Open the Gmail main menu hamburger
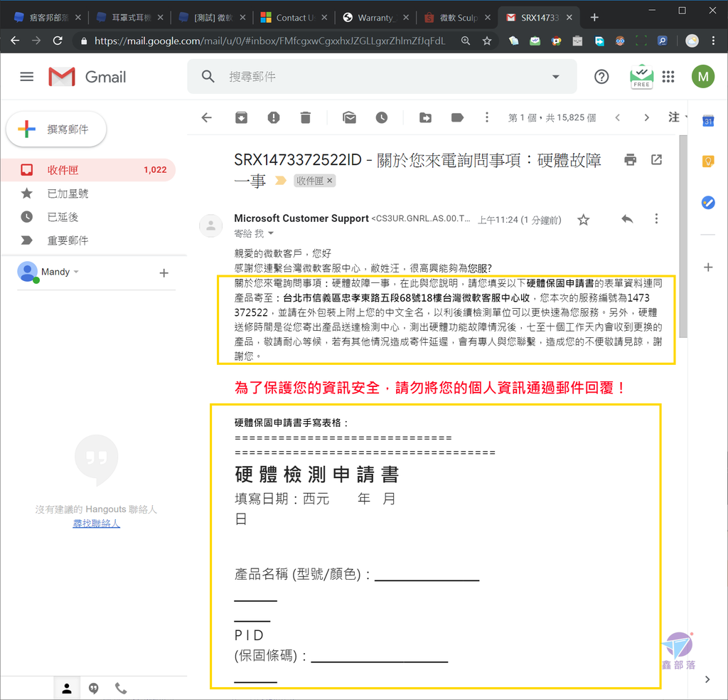728x700 pixels. (x=27, y=77)
